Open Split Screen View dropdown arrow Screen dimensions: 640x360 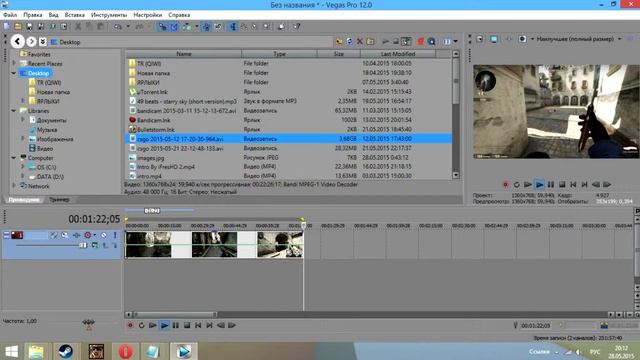532,39
